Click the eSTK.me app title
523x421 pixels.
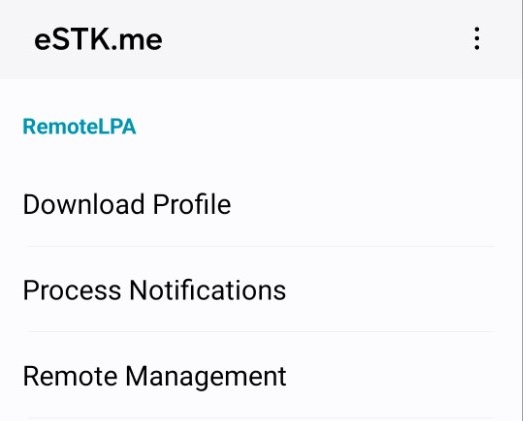[x=98, y=40]
